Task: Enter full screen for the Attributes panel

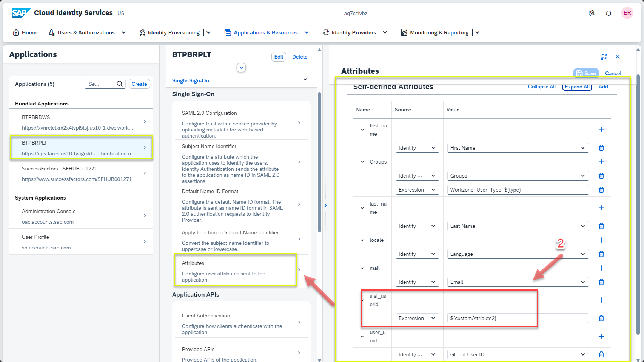Action: tap(604, 57)
